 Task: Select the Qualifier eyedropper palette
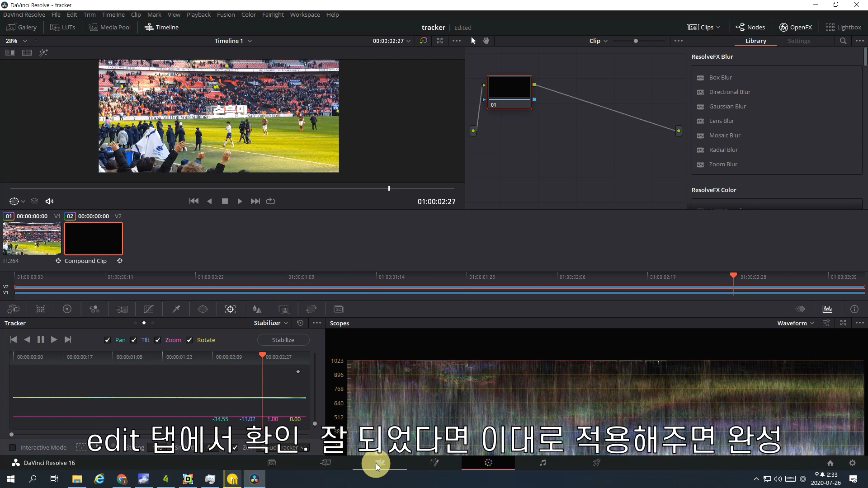176,309
